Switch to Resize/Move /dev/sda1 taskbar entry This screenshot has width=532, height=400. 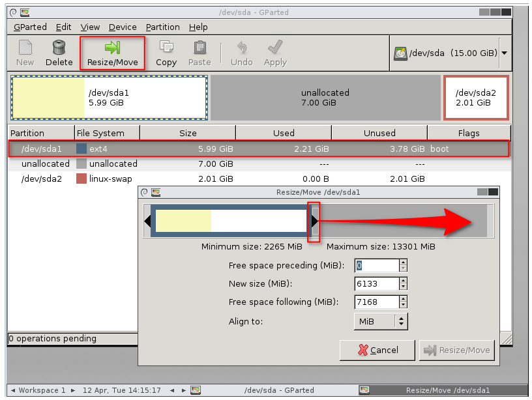pos(448,390)
